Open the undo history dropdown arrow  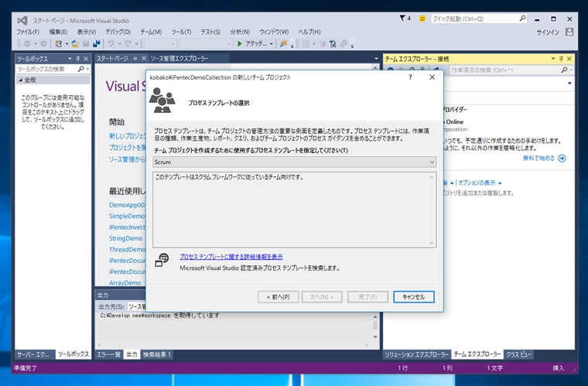(119, 44)
